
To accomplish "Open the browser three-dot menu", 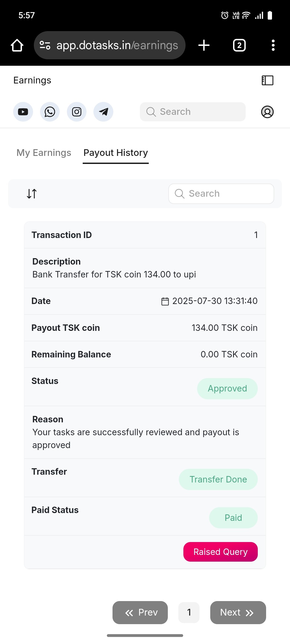I will pyautogui.click(x=273, y=45).
